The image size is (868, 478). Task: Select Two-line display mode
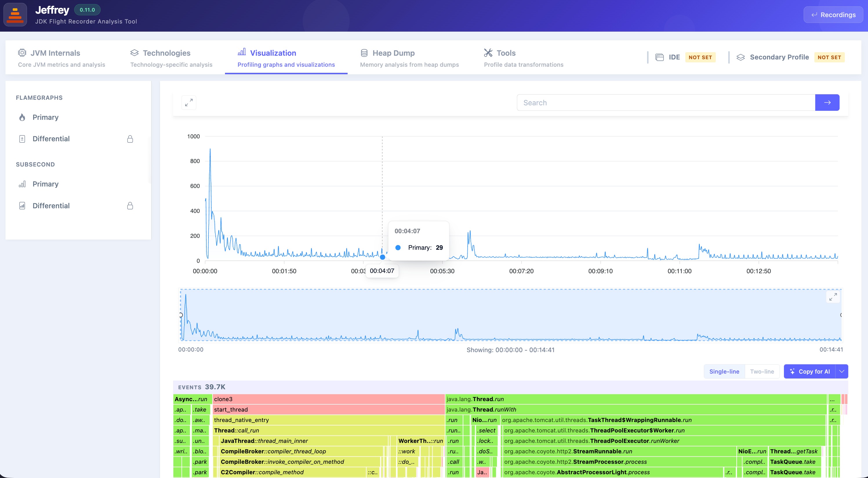pyautogui.click(x=762, y=372)
